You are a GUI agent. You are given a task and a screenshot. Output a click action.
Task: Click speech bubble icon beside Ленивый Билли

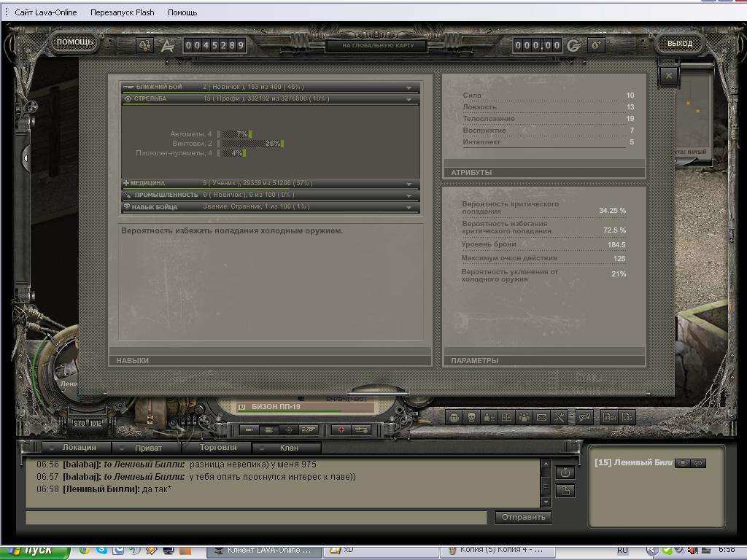[698, 463]
